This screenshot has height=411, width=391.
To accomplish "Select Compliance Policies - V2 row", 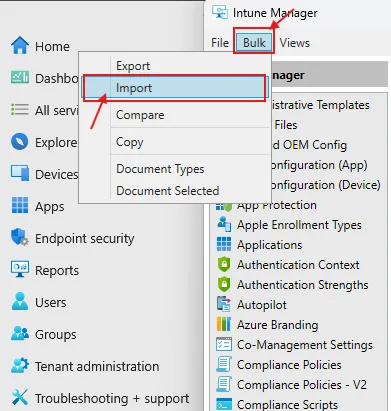I will click(x=302, y=385).
